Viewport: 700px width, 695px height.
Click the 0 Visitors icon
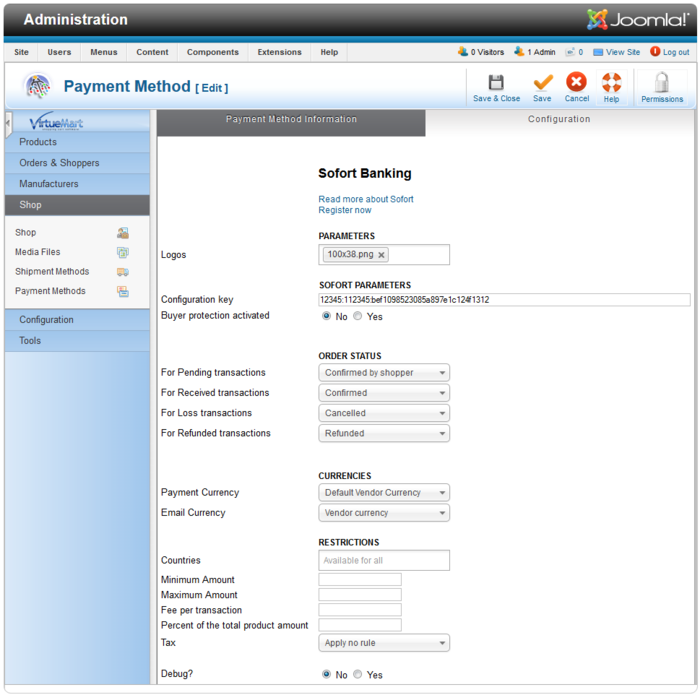tap(463, 52)
